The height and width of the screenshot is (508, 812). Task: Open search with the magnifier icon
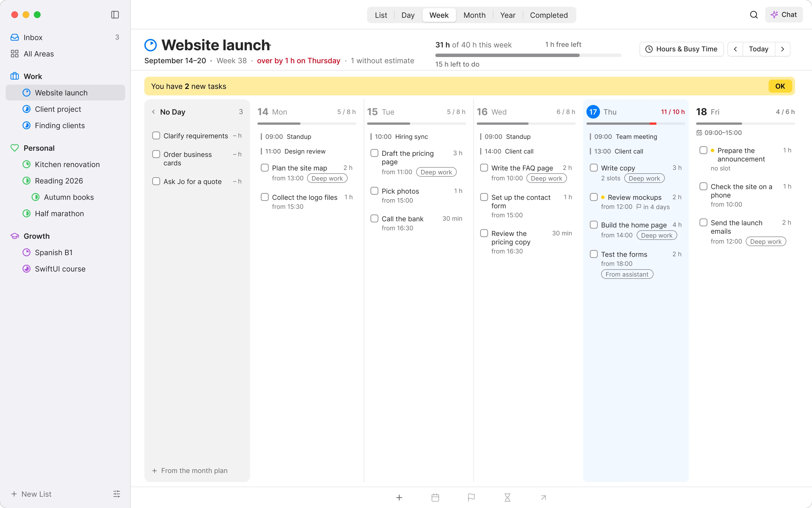754,15
